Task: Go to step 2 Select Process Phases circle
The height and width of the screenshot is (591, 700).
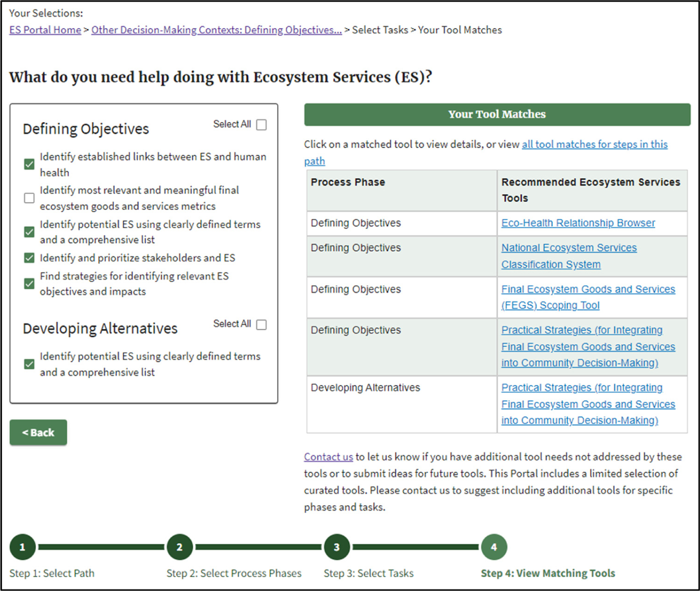Action: click(179, 547)
